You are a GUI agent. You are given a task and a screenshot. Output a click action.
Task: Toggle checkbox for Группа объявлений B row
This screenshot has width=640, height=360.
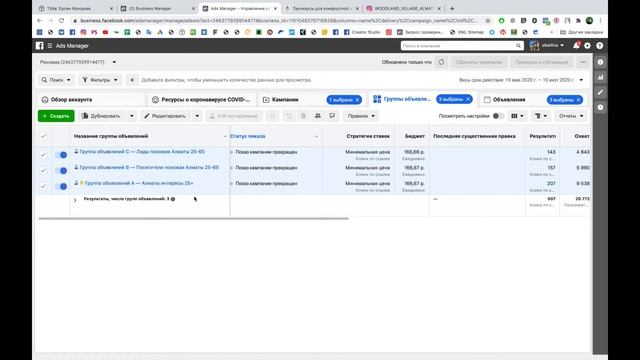[43, 170]
